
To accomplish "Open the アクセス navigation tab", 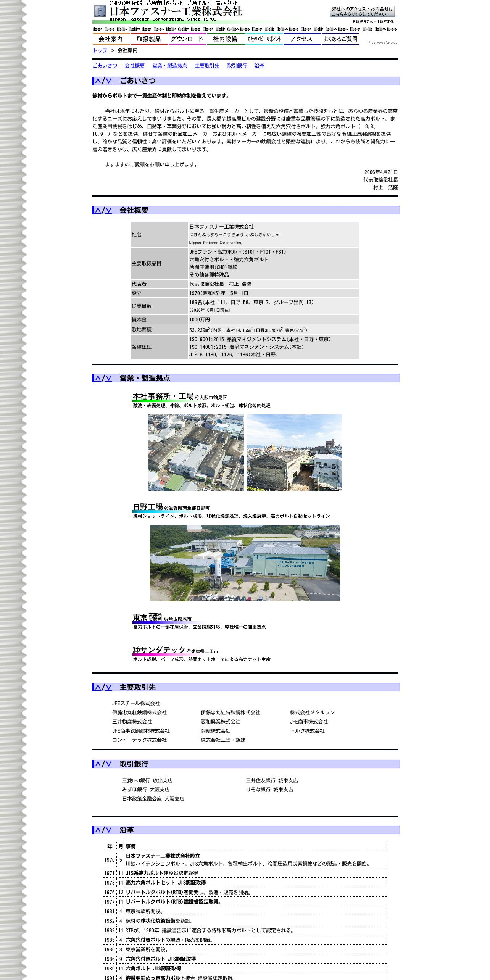I will (301, 39).
